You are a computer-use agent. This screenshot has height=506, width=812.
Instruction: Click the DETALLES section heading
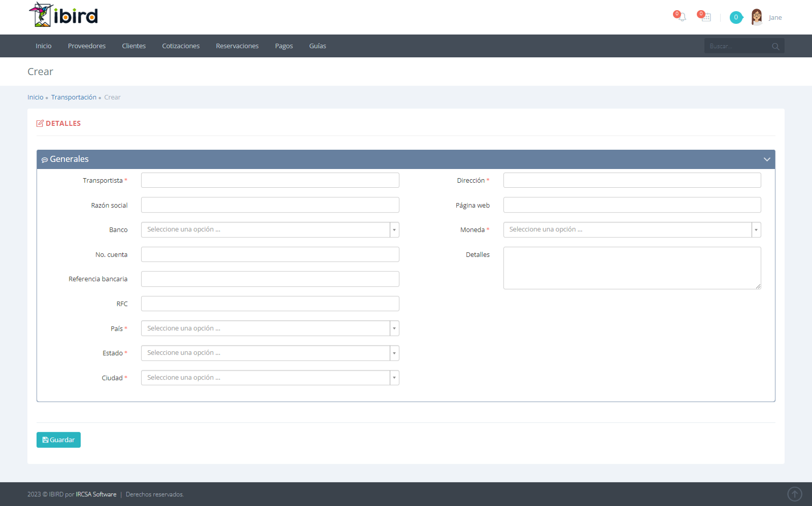tap(63, 123)
